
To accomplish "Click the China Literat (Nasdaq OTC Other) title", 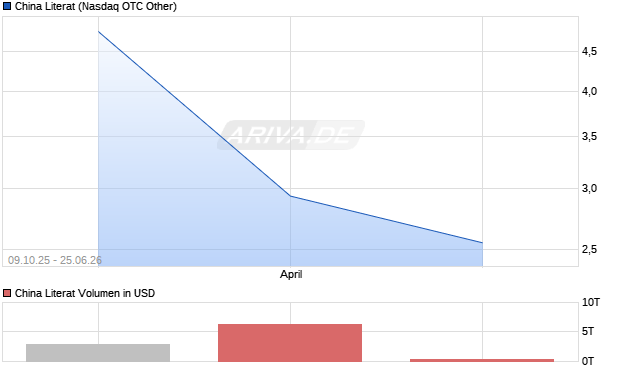I will coord(96,6).
